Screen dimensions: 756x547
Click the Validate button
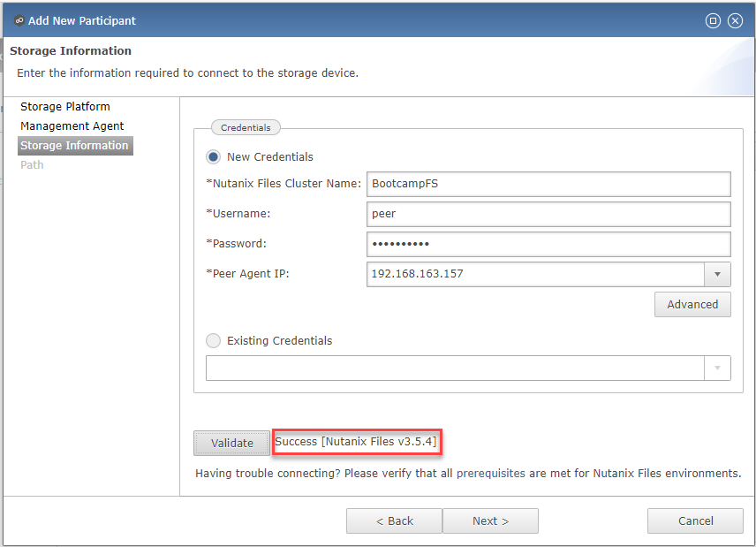[x=232, y=443]
